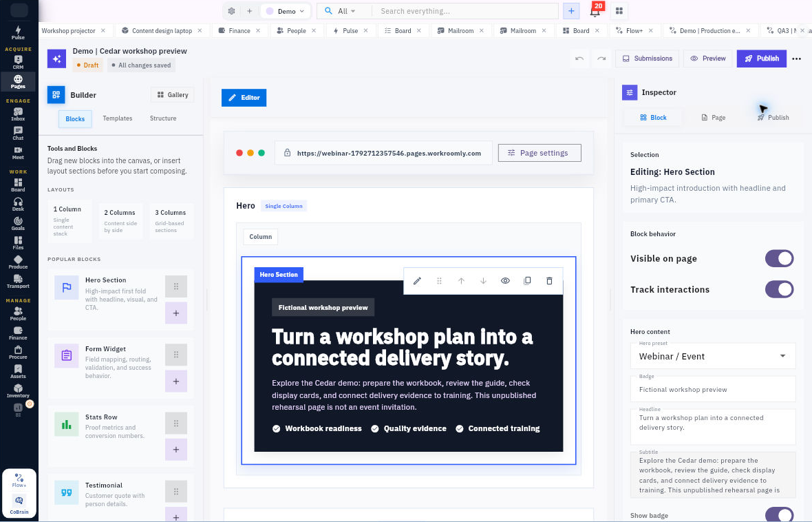The image size is (812, 522).
Task: Open the Gallery button
Action: [173, 95]
